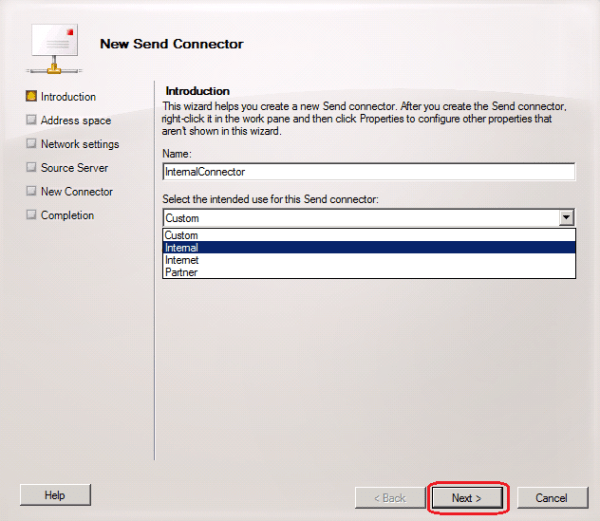
Task: Cancel the New Send Connector wizard
Action: coord(551,497)
